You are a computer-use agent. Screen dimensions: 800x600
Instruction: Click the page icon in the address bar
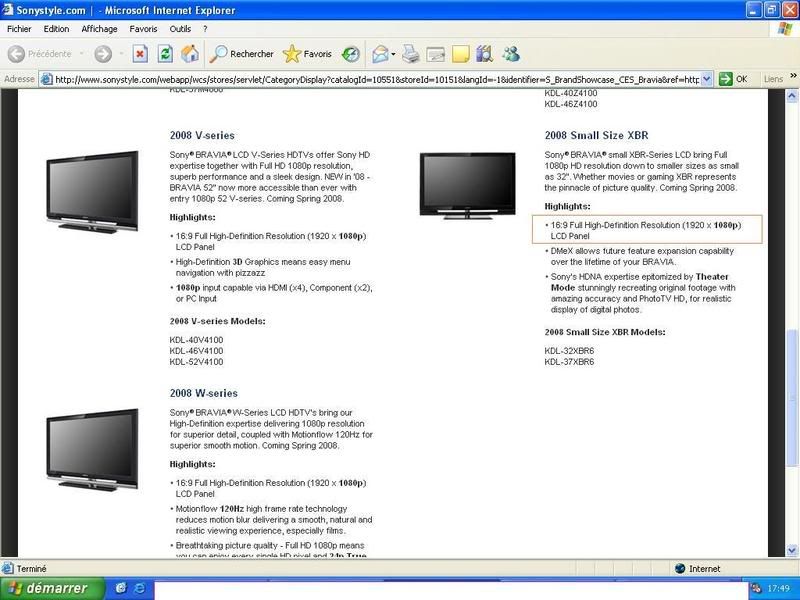click(46, 79)
